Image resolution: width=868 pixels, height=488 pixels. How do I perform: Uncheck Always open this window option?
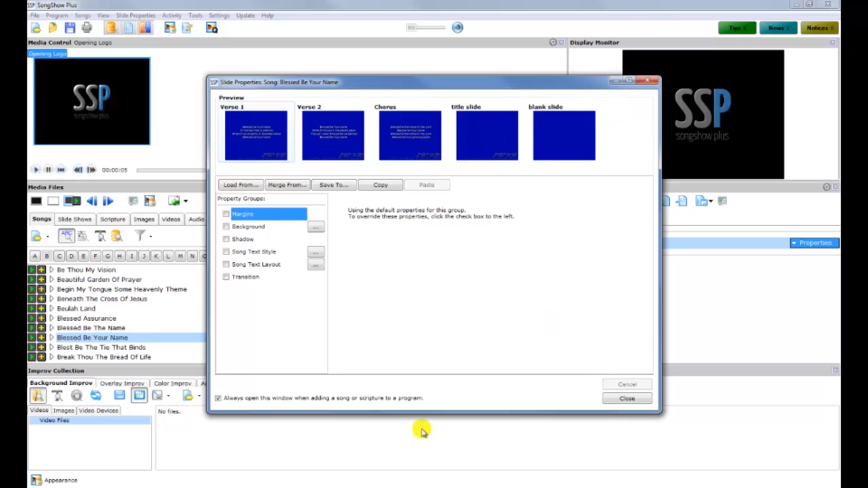pyautogui.click(x=218, y=398)
